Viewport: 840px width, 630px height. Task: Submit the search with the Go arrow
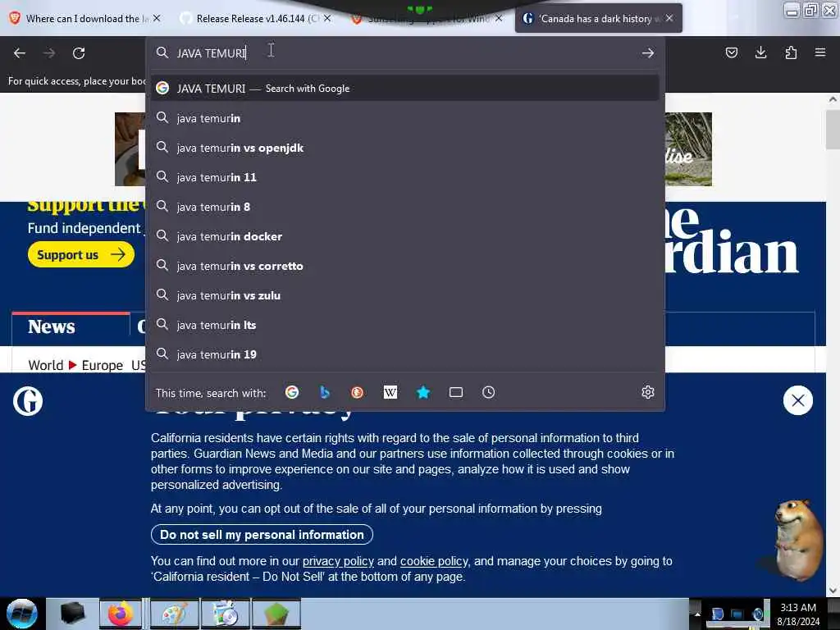click(648, 53)
